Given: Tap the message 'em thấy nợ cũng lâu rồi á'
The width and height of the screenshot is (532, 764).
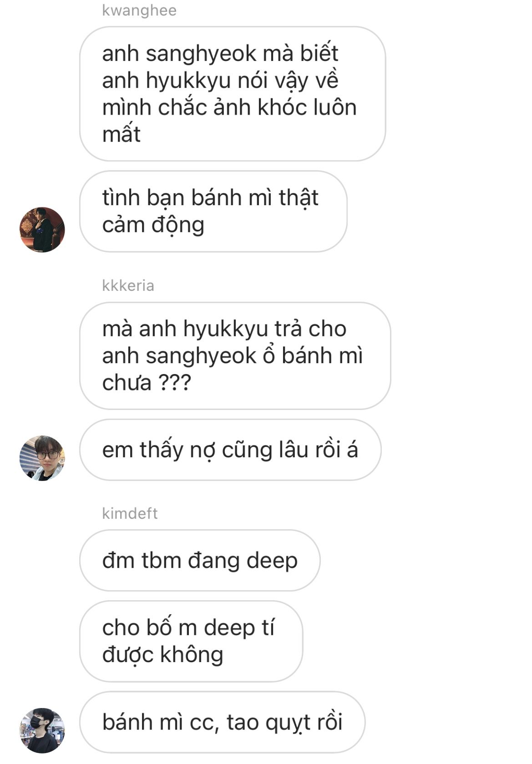Looking at the screenshot, I should 230,450.
